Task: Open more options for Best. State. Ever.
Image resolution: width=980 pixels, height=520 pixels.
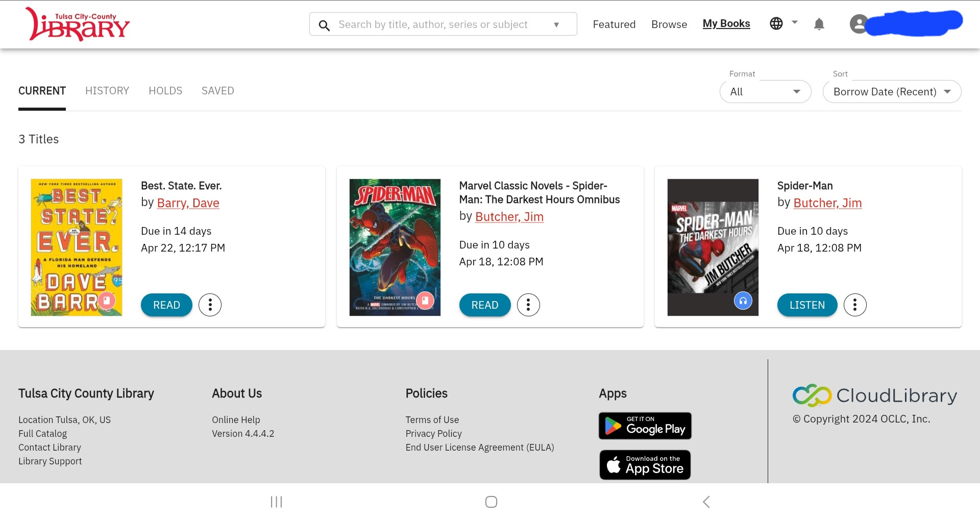Action: (210, 305)
